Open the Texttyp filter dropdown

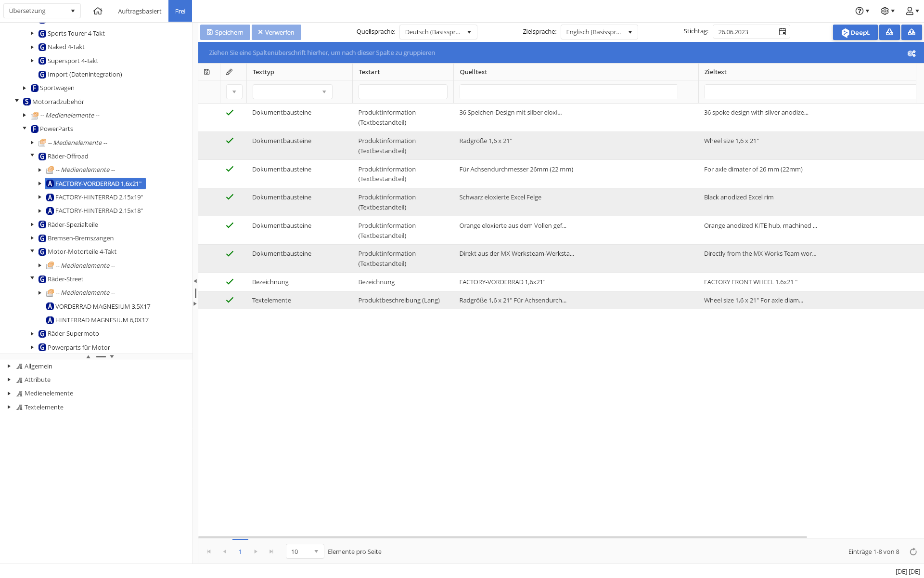292,92
